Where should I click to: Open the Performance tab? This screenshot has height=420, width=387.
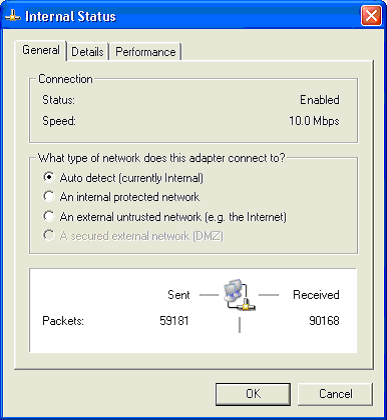coord(146,52)
